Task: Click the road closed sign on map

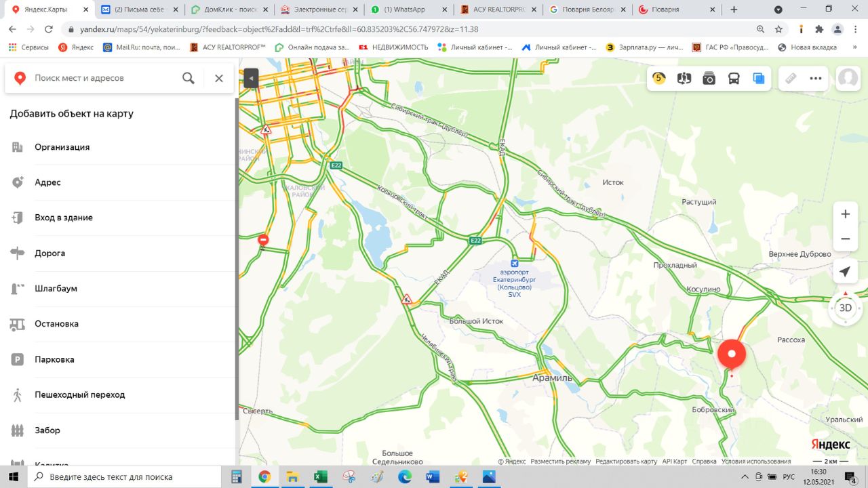Action: coord(263,239)
